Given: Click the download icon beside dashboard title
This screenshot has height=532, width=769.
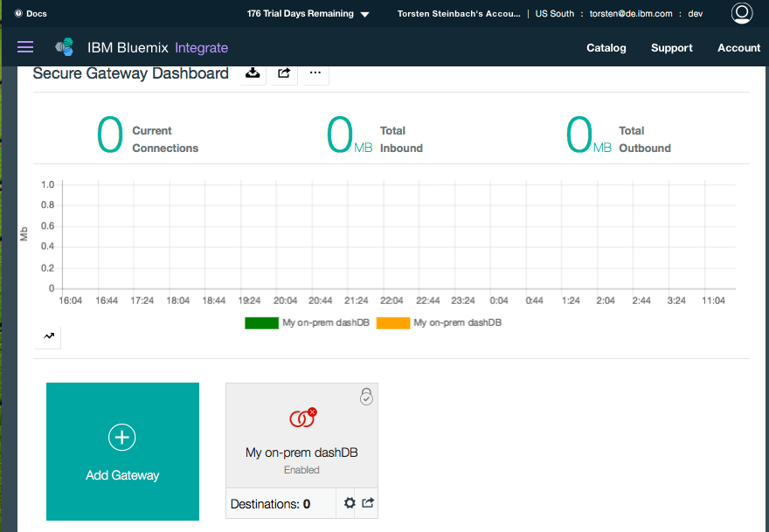Looking at the screenshot, I should [x=253, y=73].
